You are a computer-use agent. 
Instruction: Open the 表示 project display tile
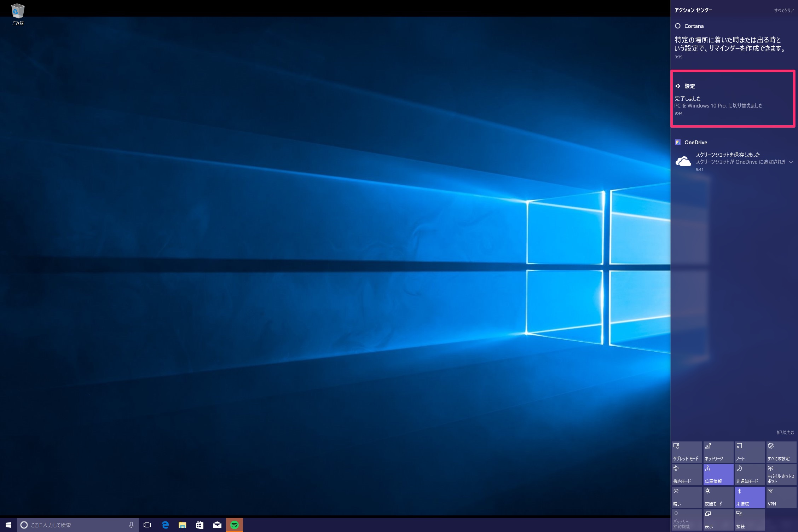coord(718,520)
